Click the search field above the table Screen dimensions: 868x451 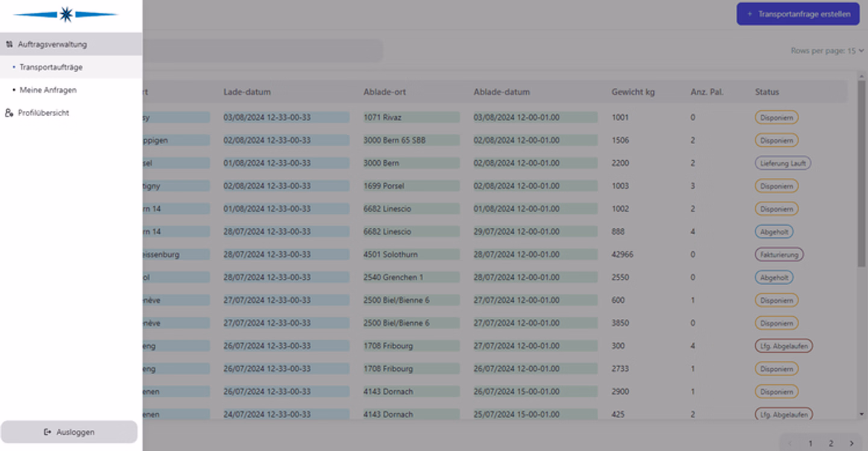coord(259,51)
